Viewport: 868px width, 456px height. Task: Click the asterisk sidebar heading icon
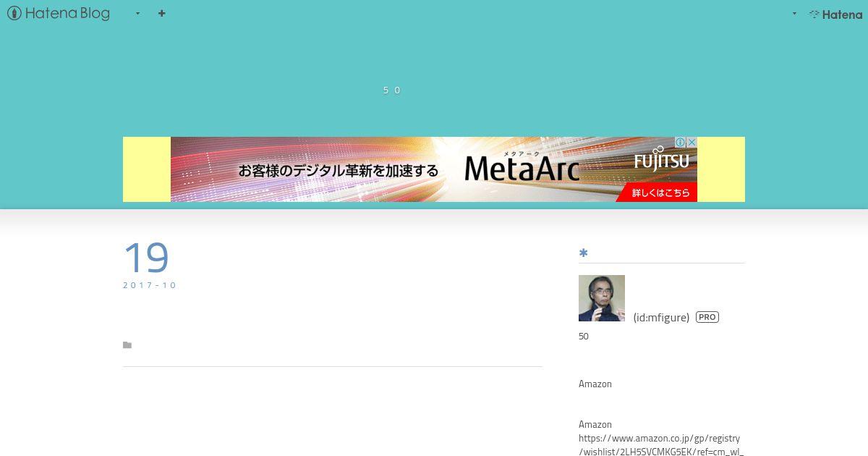(584, 253)
